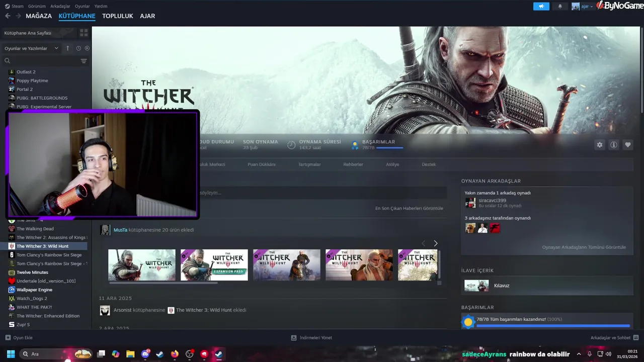This screenshot has height=362, width=644.
Task: Click the carousel horizontal scrollbar
Action: coord(163,283)
